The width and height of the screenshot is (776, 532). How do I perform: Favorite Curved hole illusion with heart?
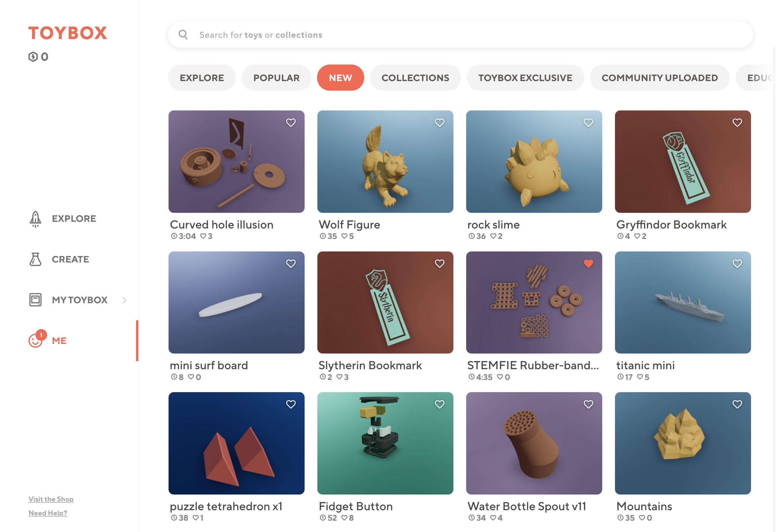click(x=291, y=123)
